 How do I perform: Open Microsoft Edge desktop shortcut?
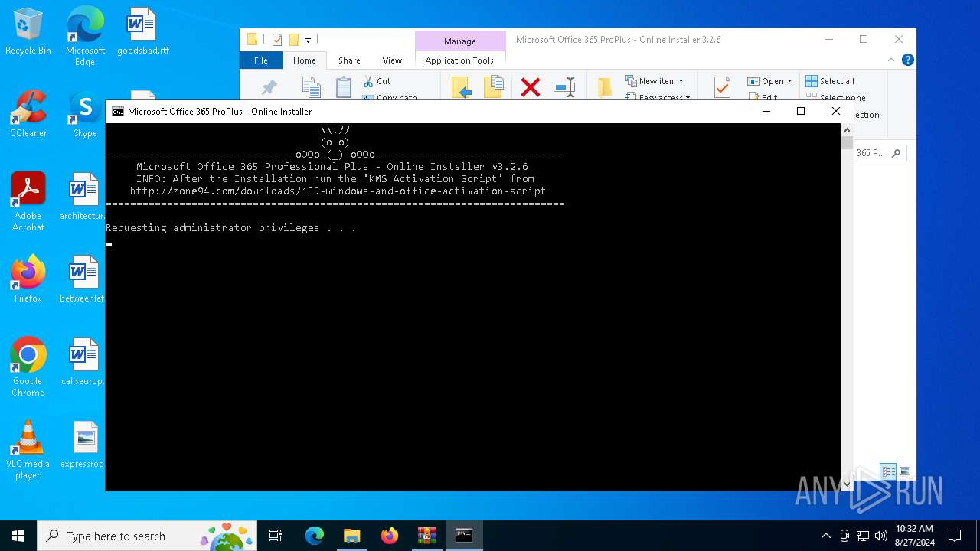tap(85, 37)
